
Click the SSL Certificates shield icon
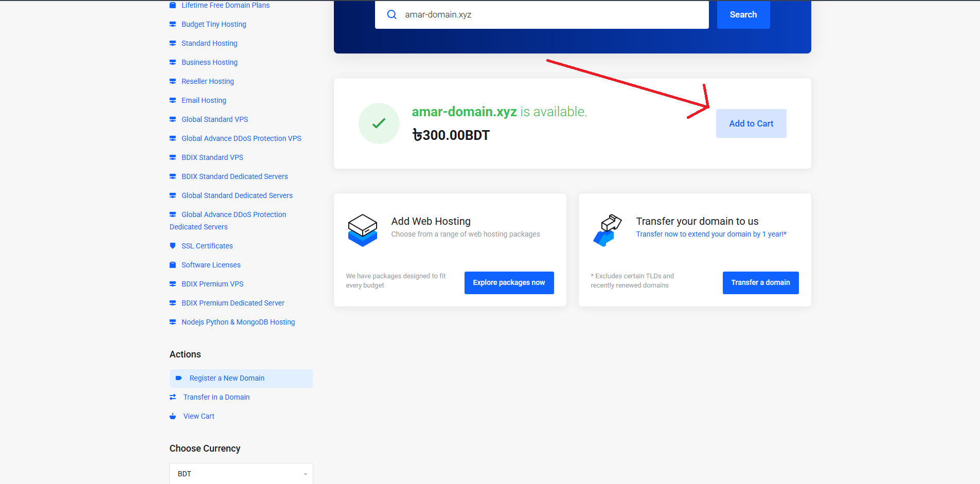coord(173,246)
